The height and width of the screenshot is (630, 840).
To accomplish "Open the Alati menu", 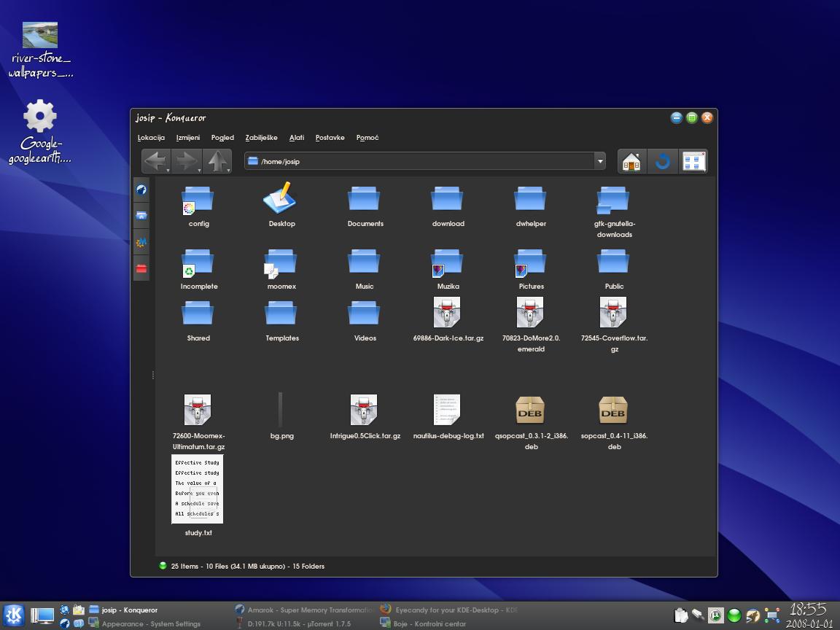I will 297,138.
